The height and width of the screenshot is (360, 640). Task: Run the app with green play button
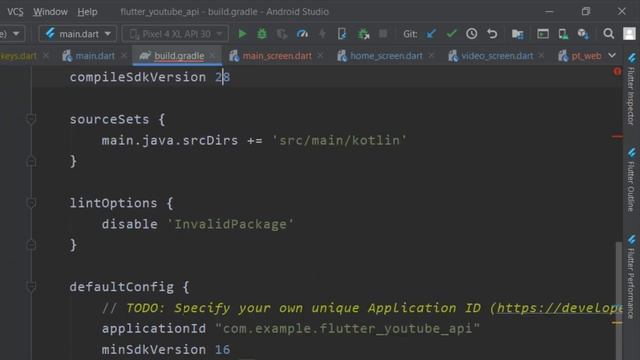[242, 34]
